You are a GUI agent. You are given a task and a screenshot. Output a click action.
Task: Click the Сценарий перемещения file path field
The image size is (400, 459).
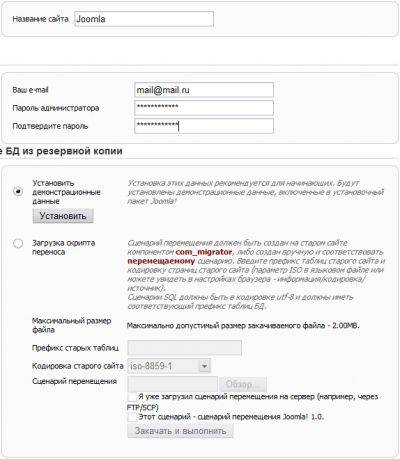point(173,384)
